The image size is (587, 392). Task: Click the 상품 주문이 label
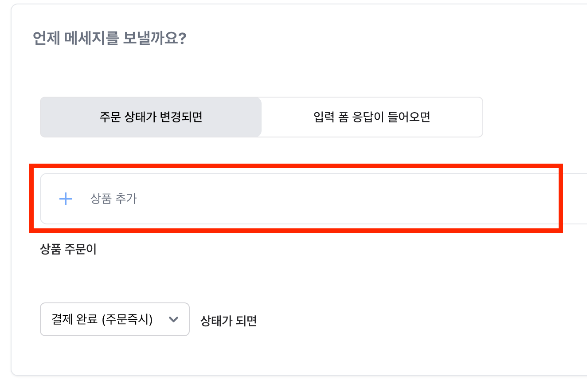pos(68,249)
